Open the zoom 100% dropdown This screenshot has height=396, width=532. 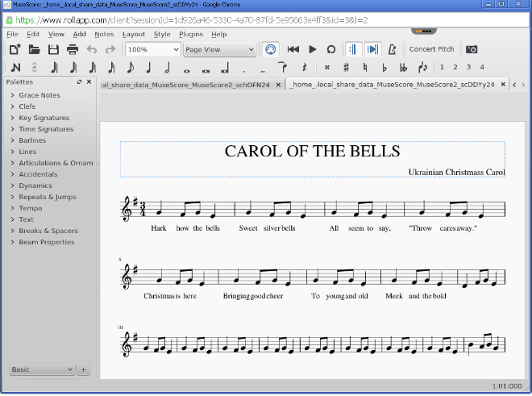[x=152, y=49]
